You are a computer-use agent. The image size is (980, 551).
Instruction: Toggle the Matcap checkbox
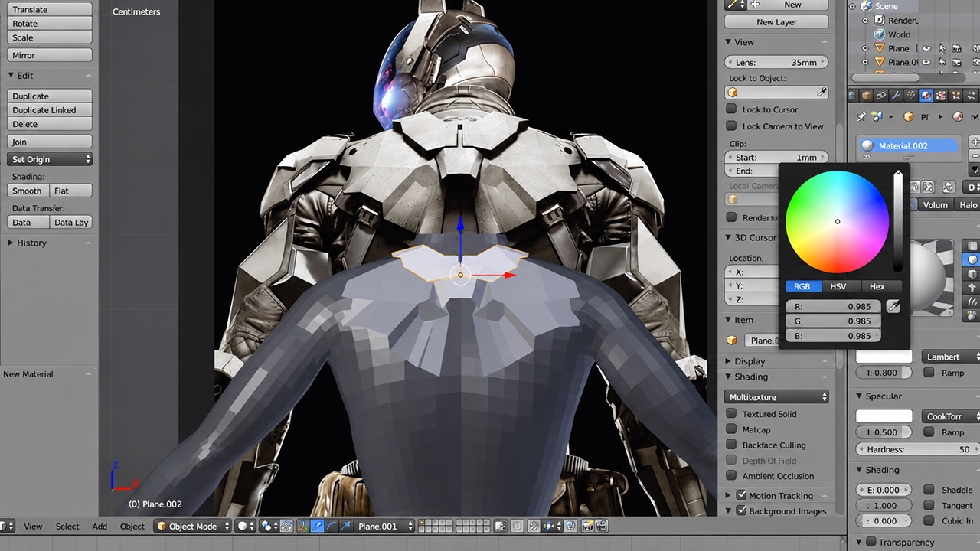731,429
